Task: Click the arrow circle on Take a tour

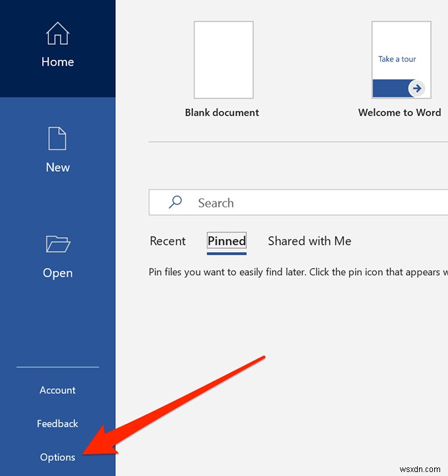Action: [x=417, y=88]
